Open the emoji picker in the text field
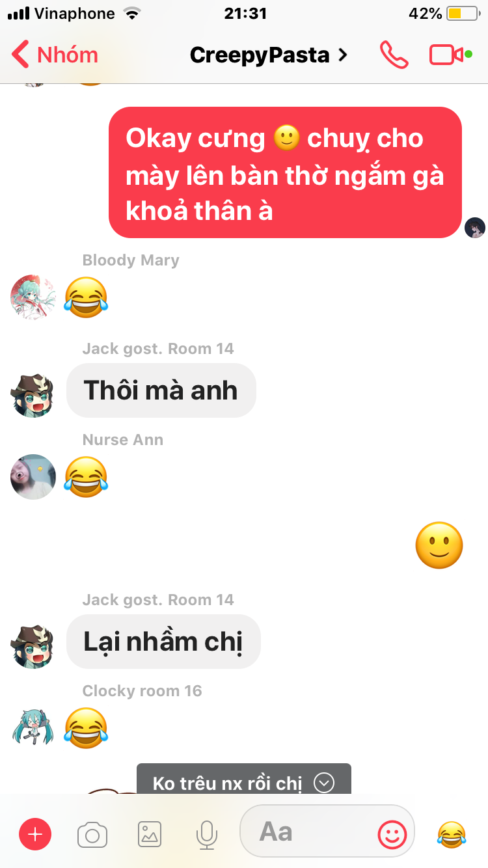The height and width of the screenshot is (868, 488). pyautogui.click(x=392, y=834)
